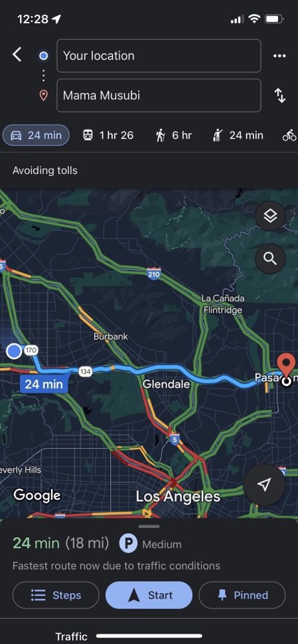Open the map layers button

pos(270,216)
